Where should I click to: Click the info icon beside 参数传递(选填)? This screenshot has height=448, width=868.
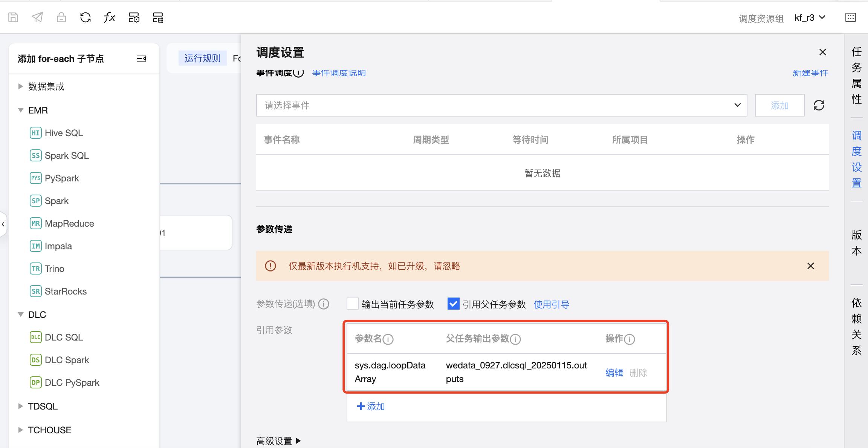[x=324, y=304]
